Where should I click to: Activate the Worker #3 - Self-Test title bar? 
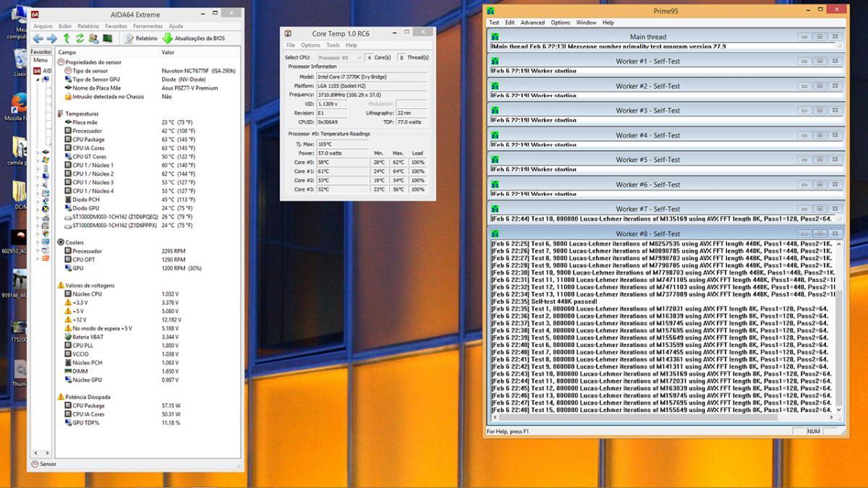[x=648, y=111]
